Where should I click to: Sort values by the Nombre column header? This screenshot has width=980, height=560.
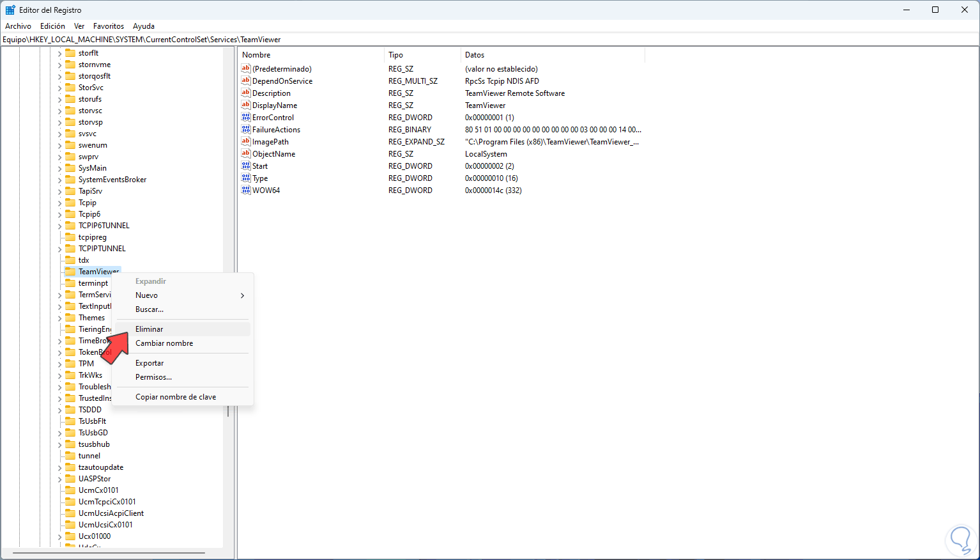(x=311, y=55)
